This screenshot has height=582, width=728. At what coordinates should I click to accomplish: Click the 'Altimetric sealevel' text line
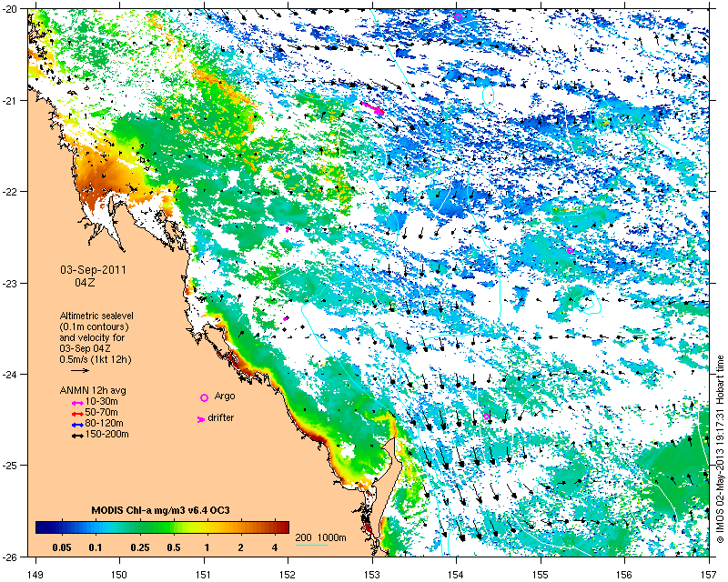(x=96, y=316)
